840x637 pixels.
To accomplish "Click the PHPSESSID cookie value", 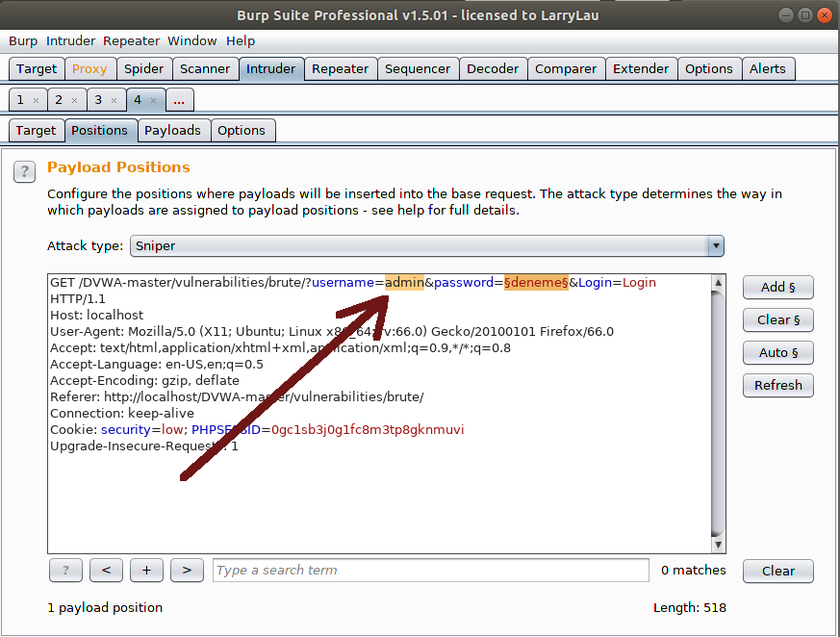I will [x=368, y=430].
